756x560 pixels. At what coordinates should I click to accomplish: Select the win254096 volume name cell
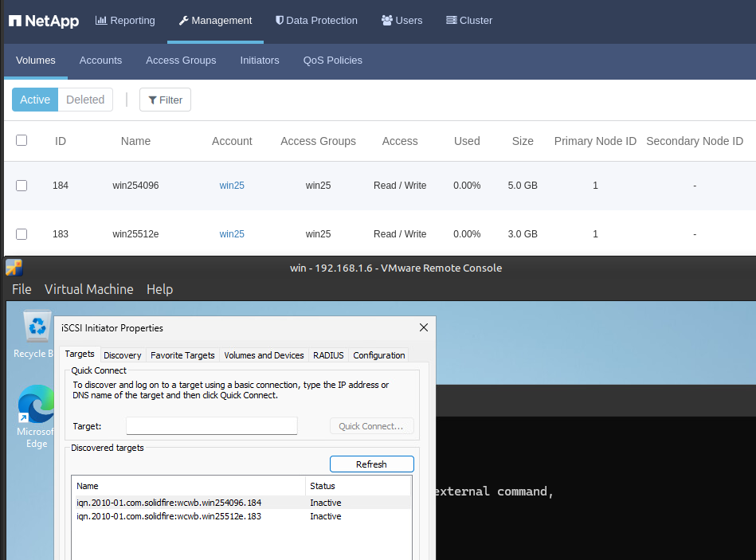pyautogui.click(x=135, y=186)
